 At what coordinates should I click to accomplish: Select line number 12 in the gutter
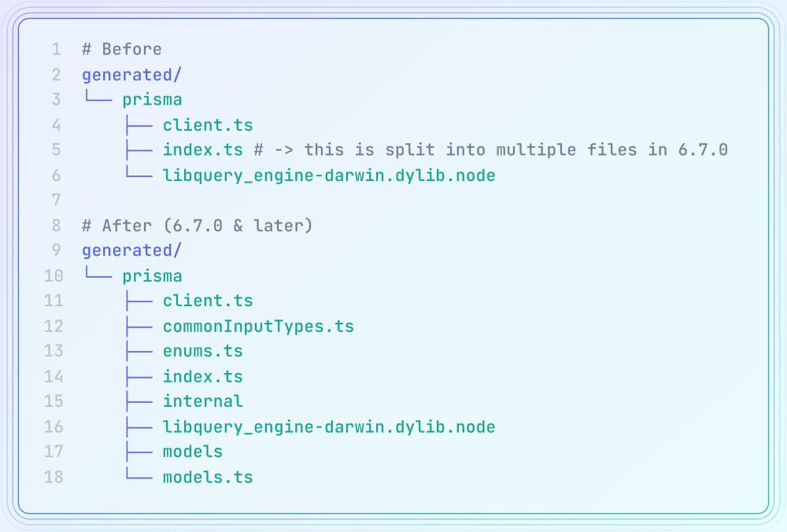(x=54, y=327)
